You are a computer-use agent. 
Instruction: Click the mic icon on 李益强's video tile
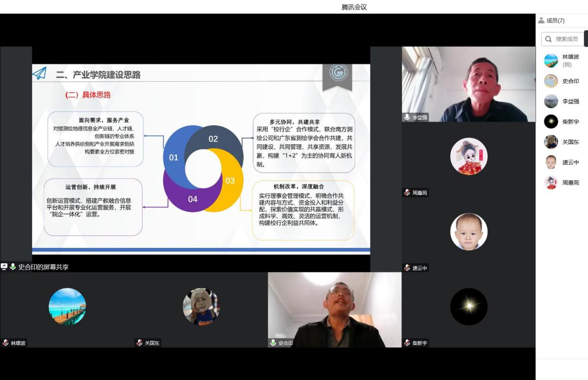pos(407,117)
